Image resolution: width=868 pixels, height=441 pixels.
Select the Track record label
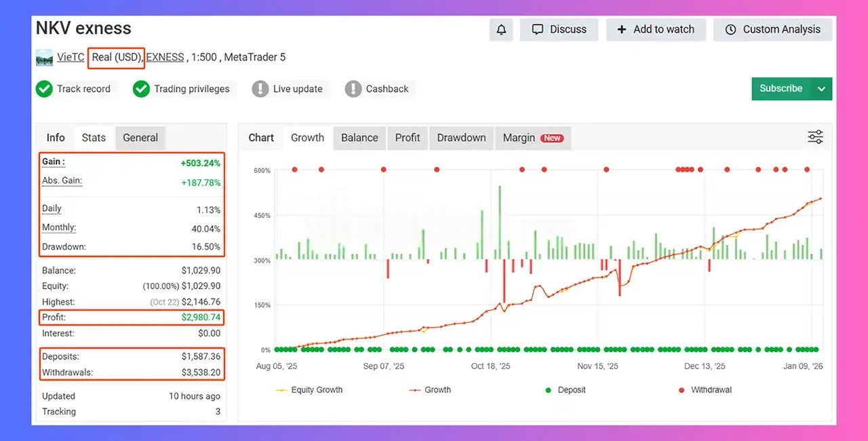[x=83, y=89]
